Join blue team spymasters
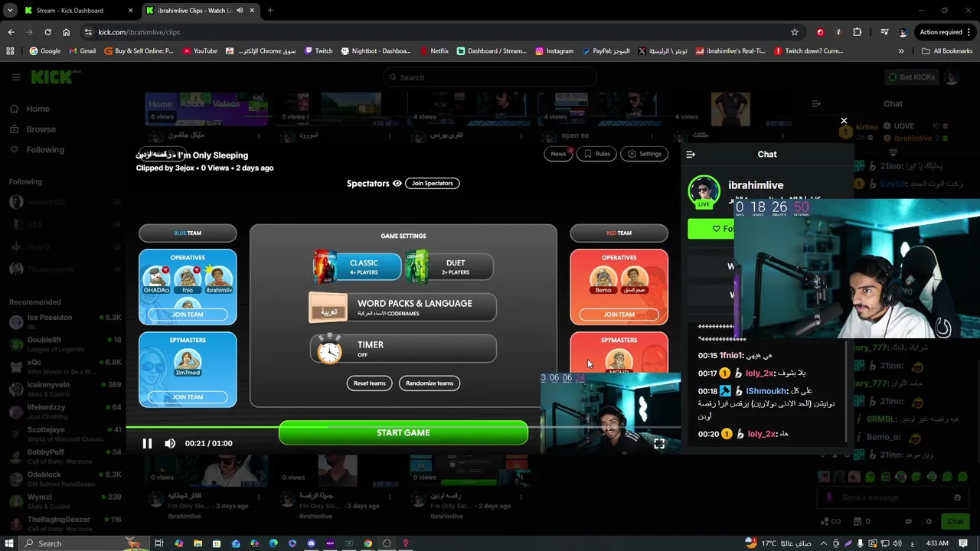Viewport: 980px width, 551px height. (188, 397)
